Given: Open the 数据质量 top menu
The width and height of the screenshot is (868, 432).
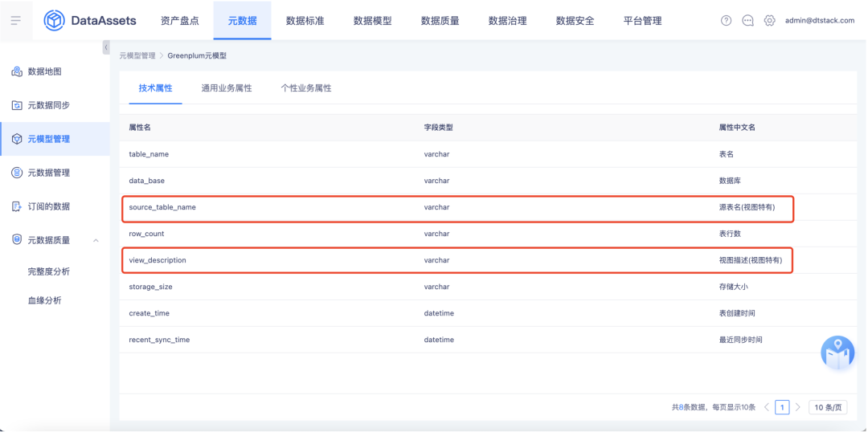Looking at the screenshot, I should 440,21.
